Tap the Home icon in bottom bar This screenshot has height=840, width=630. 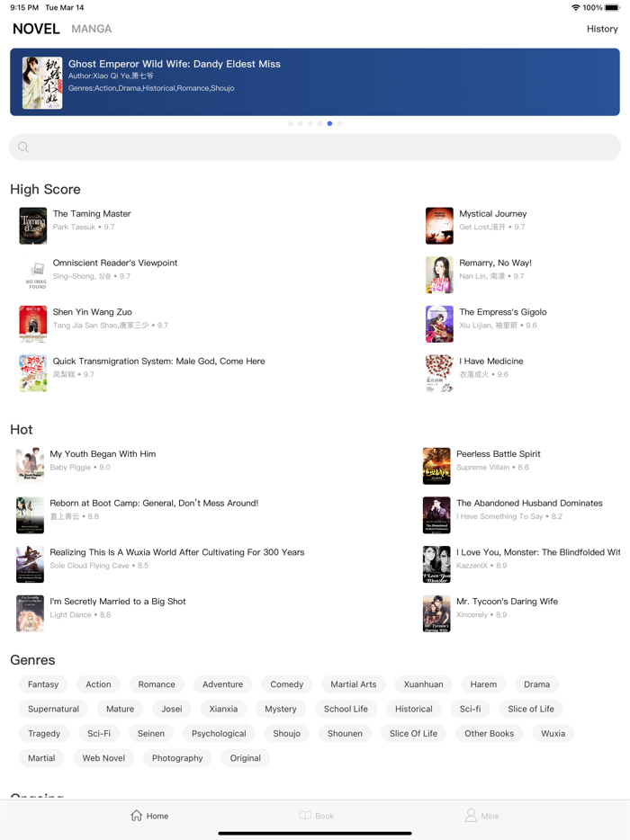tap(136, 816)
